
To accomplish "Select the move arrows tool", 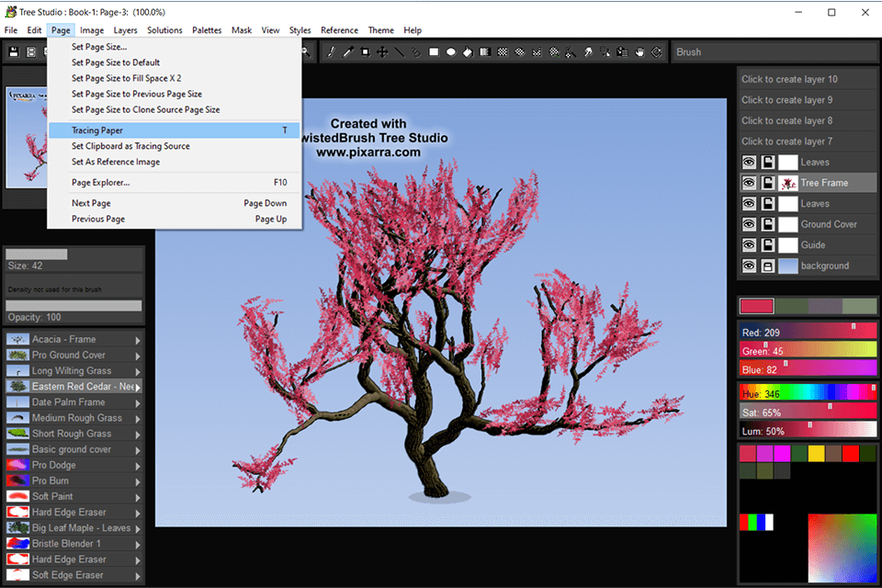I will [x=382, y=52].
